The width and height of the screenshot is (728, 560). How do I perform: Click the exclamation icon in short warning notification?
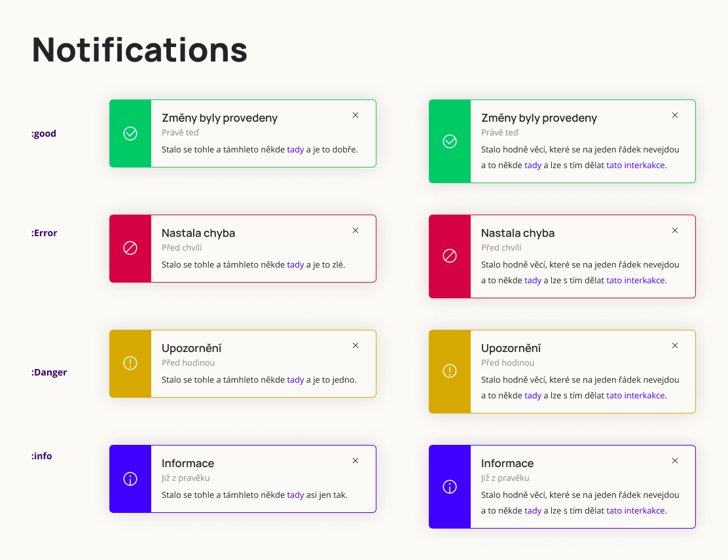click(130, 364)
